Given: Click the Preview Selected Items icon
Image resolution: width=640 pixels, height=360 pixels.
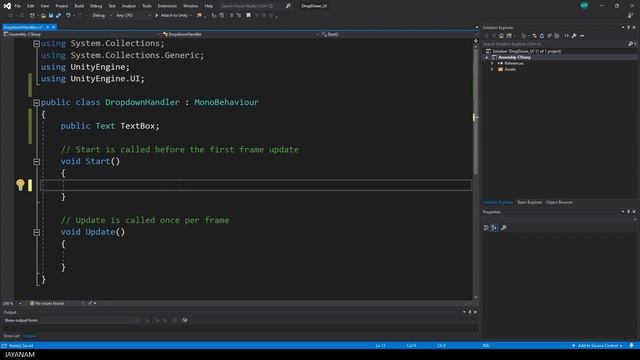Looking at the screenshot, I should 582,36.
